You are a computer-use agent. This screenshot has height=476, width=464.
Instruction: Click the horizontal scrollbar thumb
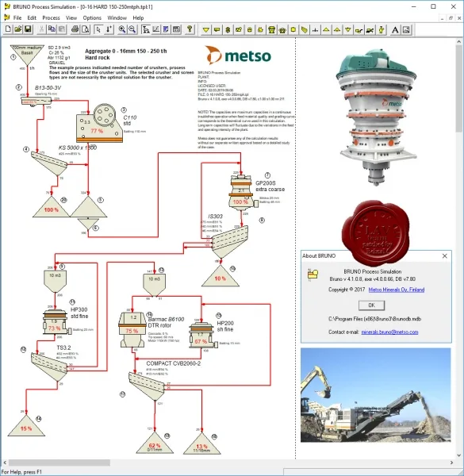[x=59, y=463]
